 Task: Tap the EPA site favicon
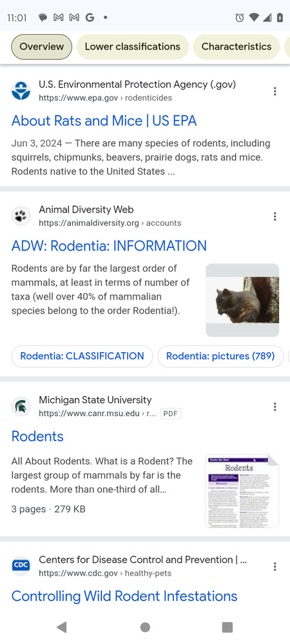[21, 91]
